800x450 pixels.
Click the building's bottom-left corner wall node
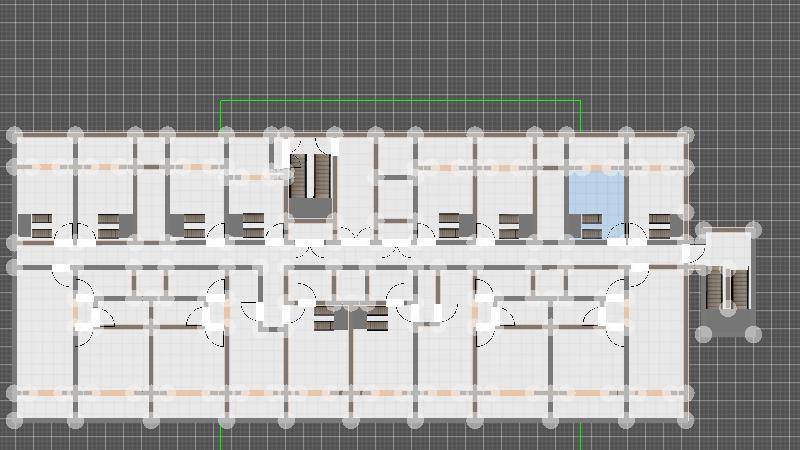14,420
